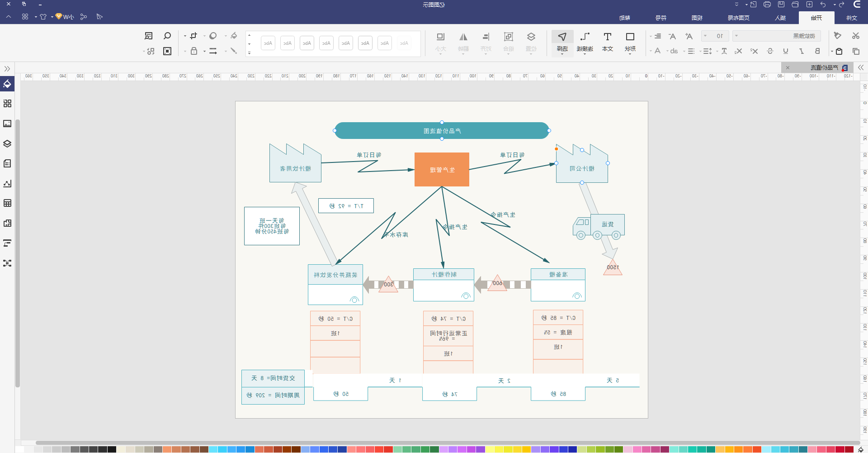Expand the Fill color dropdown arrow
The image size is (868, 453).
tap(226, 36)
